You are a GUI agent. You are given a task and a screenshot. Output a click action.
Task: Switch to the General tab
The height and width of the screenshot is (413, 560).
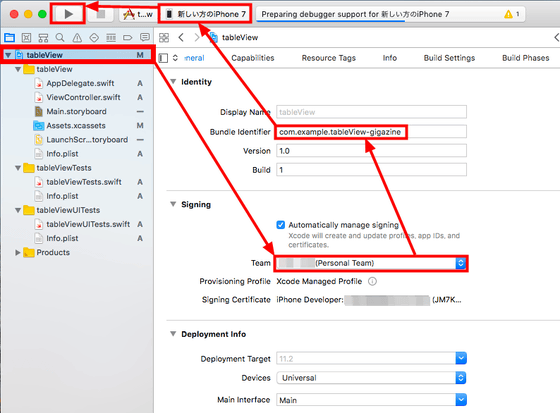click(194, 58)
